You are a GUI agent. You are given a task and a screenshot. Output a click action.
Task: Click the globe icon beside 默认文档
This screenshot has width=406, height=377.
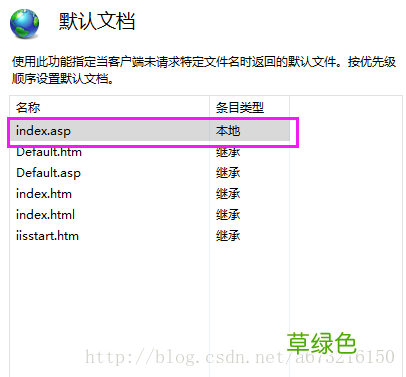pyautogui.click(x=24, y=23)
